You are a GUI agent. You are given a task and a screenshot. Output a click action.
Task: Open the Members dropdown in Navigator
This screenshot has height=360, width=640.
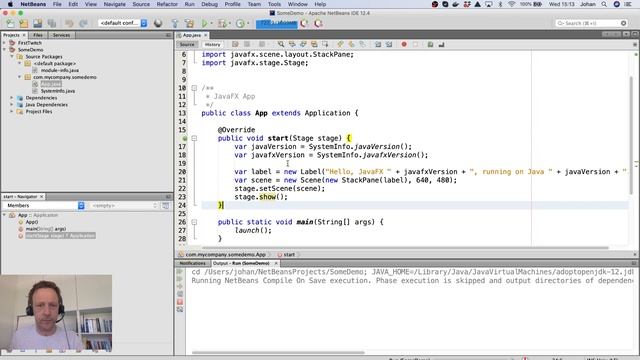click(x=43, y=205)
